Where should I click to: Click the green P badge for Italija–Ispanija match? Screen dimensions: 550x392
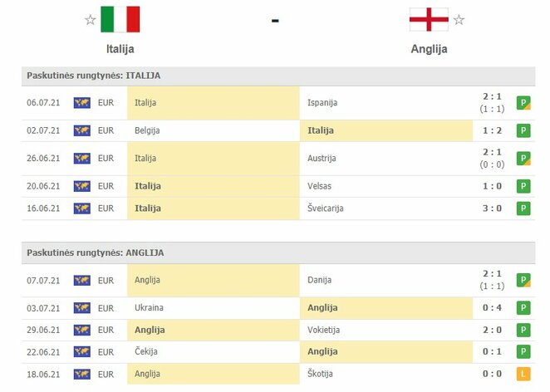[523, 103]
